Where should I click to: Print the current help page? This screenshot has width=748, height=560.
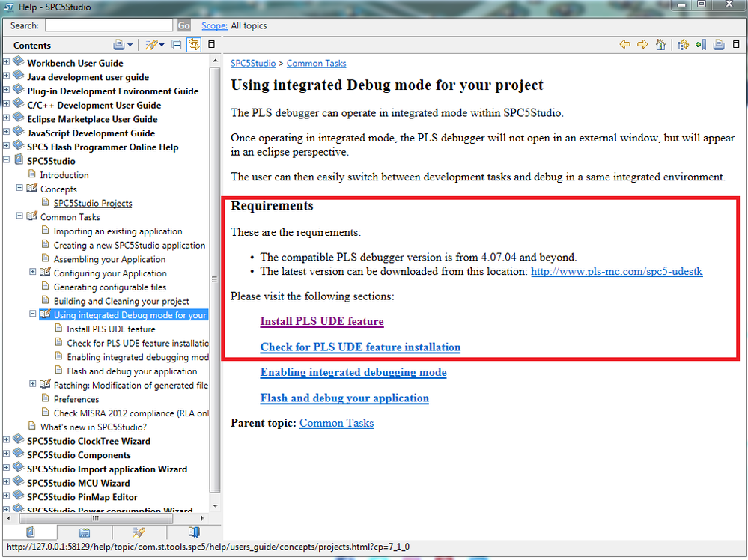coord(718,44)
